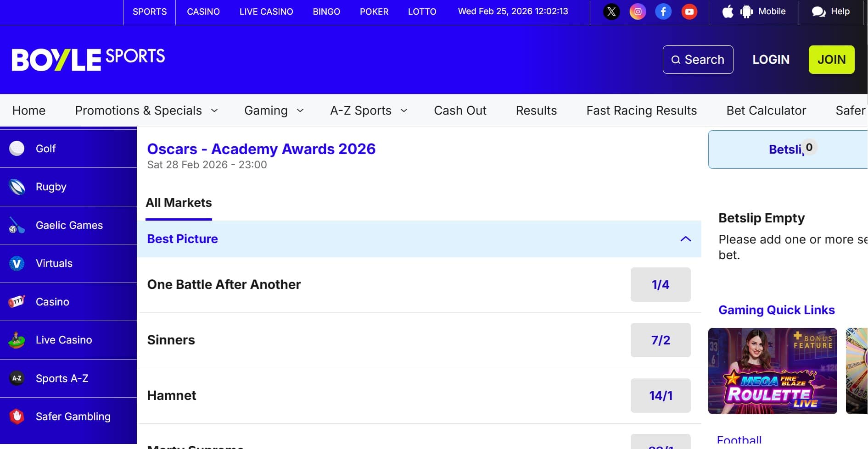
Task: Select Sinners odds 7/2
Action: point(660,340)
